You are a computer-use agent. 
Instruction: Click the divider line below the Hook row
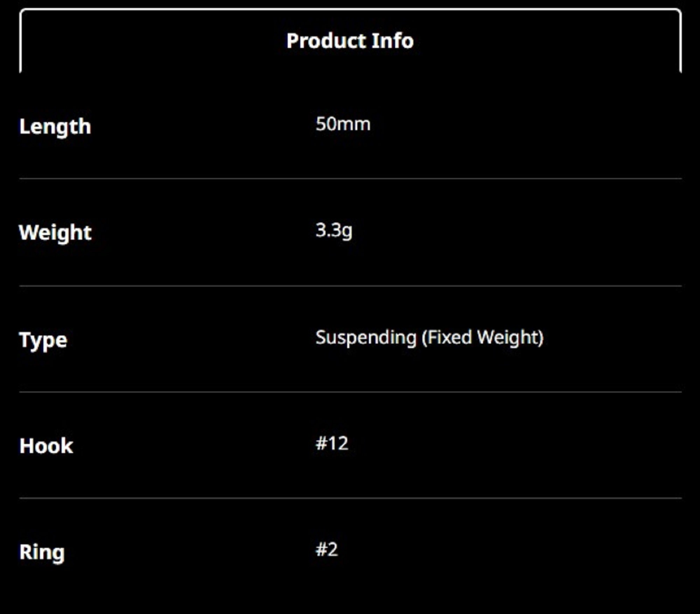pos(350,498)
